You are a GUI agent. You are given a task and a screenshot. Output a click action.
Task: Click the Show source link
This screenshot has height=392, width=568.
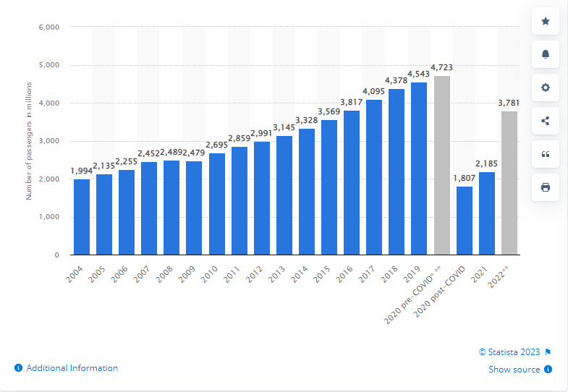[x=514, y=369]
